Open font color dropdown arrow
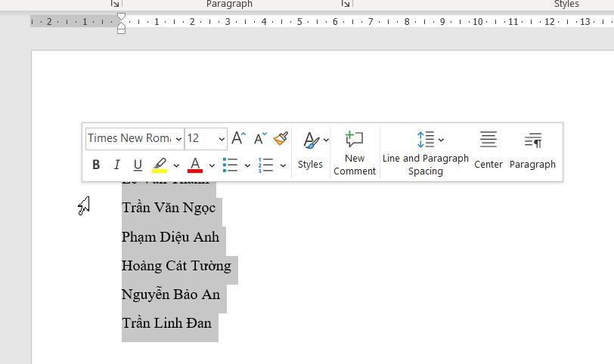 [212, 165]
